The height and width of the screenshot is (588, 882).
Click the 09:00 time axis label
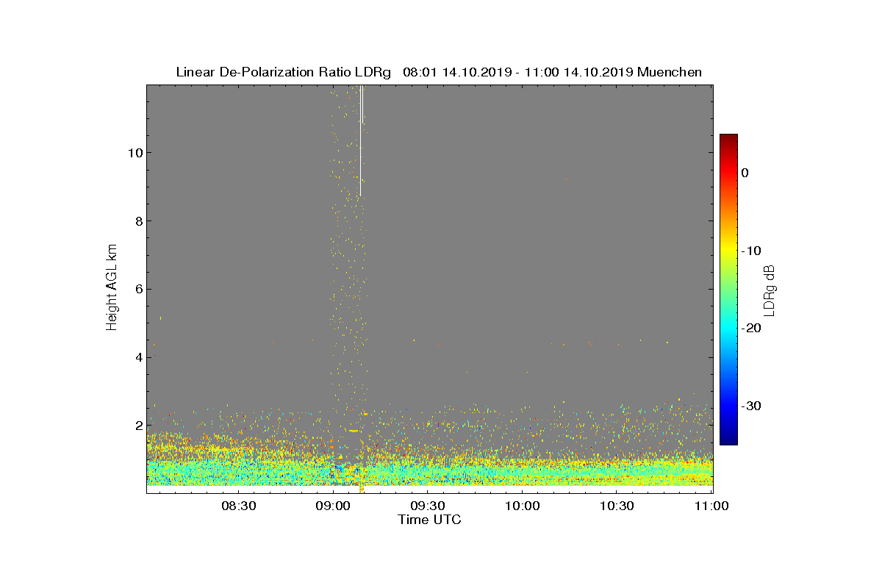click(x=333, y=506)
